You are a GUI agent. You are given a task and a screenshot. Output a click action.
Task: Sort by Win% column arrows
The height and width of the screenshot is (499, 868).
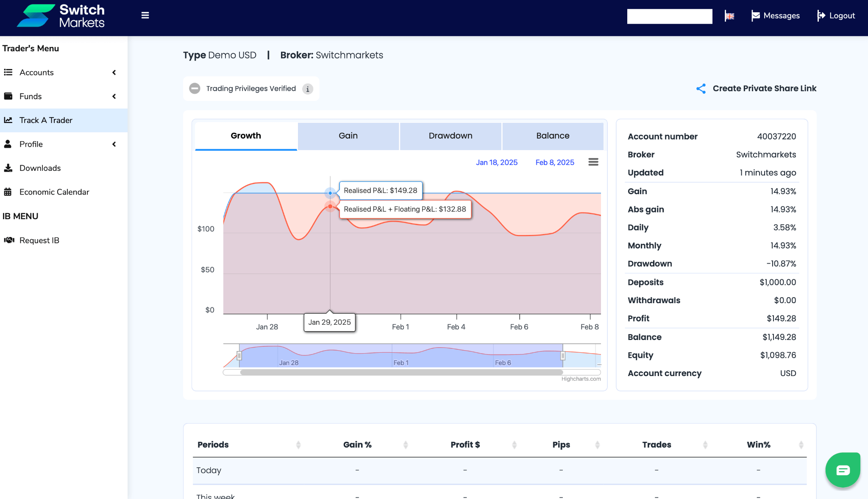pyautogui.click(x=801, y=445)
